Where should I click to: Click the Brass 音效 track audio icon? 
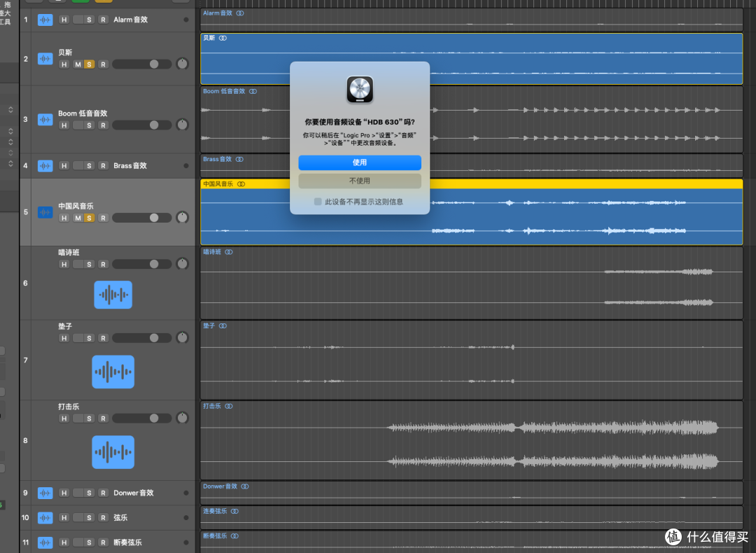click(x=45, y=166)
